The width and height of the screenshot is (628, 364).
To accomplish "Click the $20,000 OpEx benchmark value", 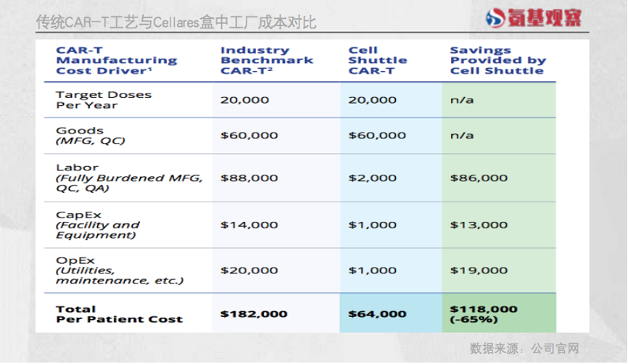I will click(x=249, y=270).
